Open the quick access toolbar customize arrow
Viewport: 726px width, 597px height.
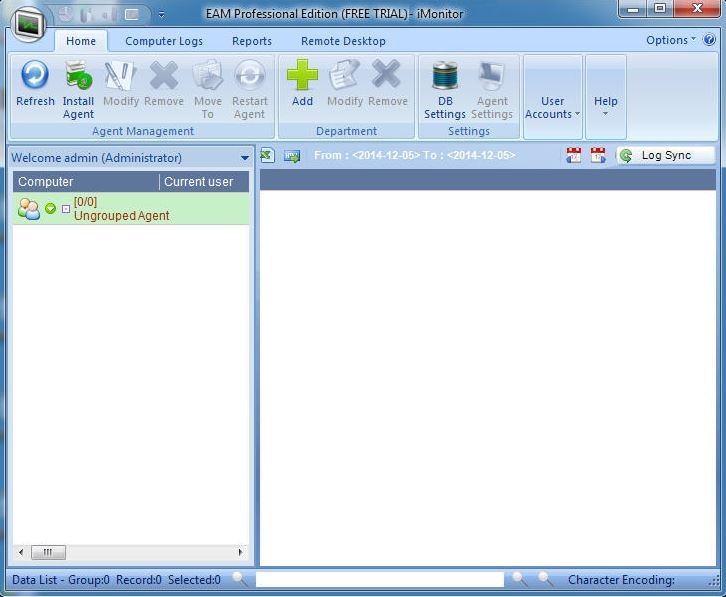point(161,15)
